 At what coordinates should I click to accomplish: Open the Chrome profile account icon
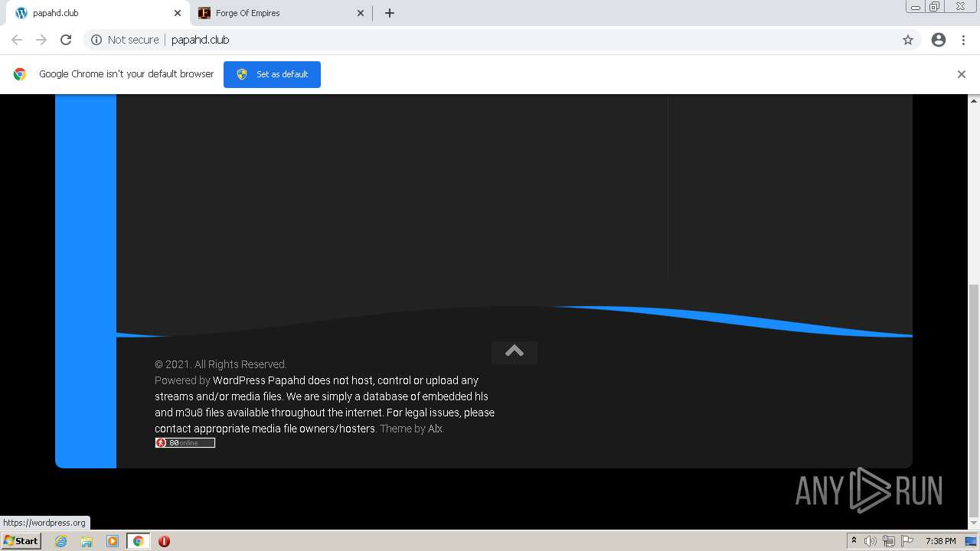939,40
